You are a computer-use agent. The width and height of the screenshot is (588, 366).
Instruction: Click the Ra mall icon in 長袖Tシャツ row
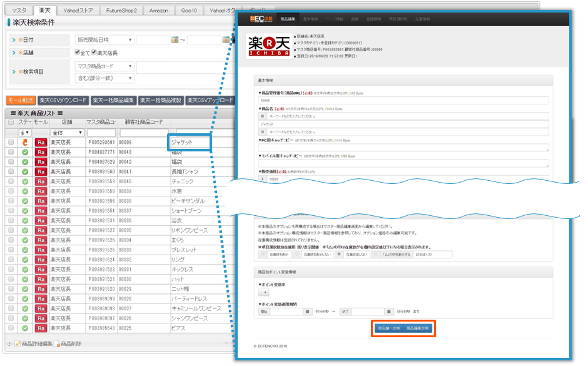[41, 172]
